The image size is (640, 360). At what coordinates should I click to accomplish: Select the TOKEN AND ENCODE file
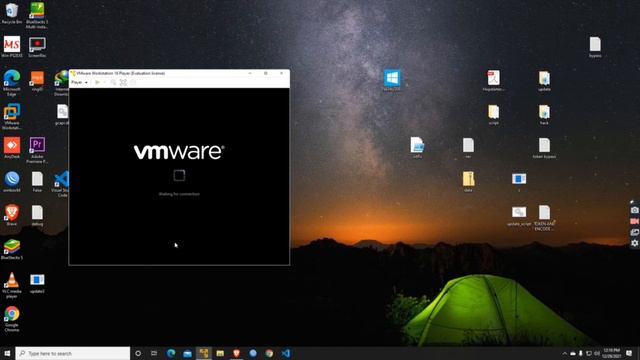[x=544, y=218]
